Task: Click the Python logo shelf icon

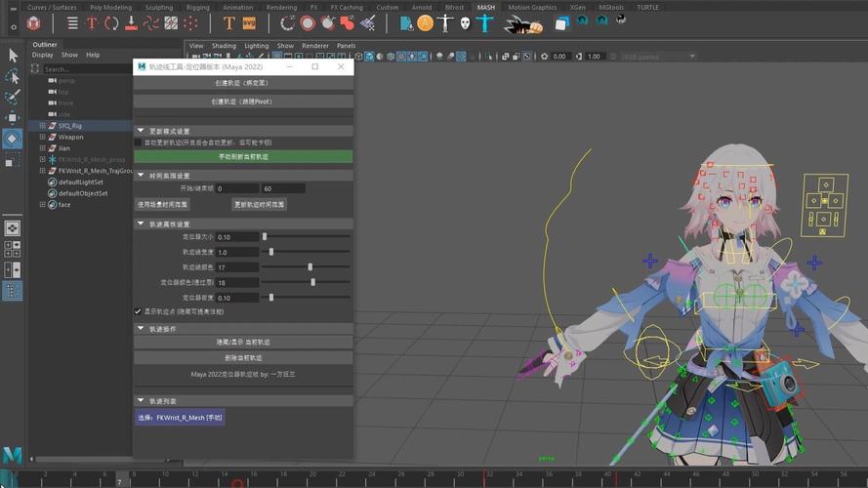Action: tap(621, 20)
